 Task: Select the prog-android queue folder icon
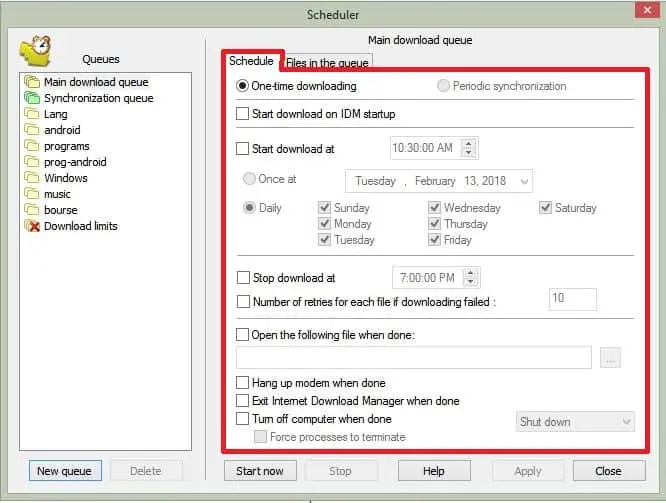pos(31,162)
